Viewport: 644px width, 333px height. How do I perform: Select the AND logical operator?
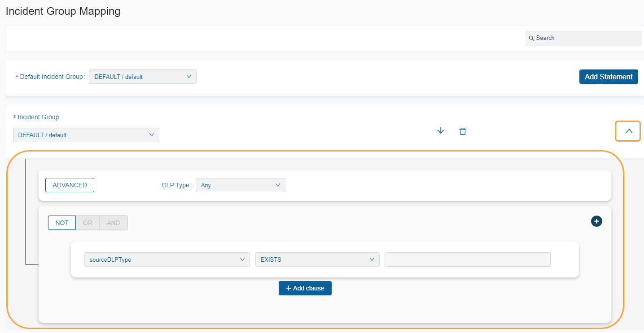point(113,222)
